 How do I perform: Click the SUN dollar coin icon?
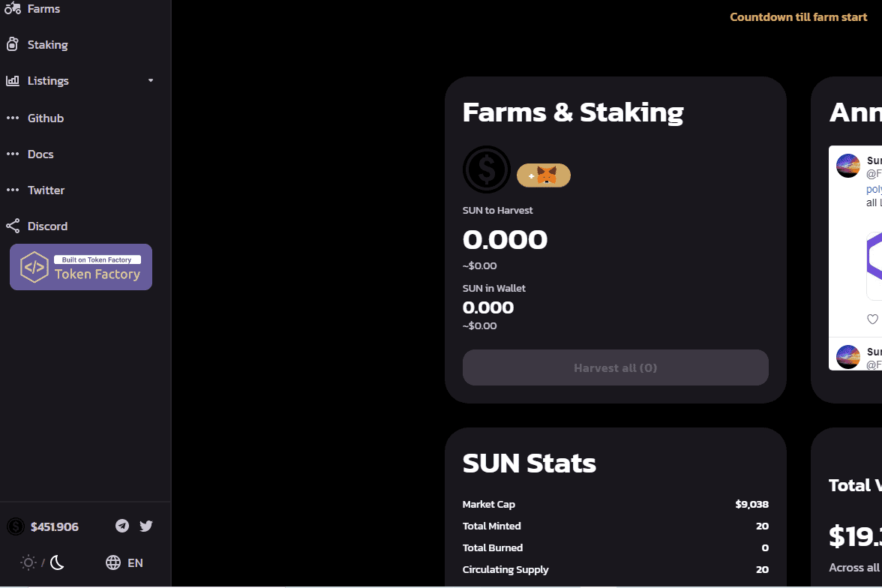pos(486,169)
